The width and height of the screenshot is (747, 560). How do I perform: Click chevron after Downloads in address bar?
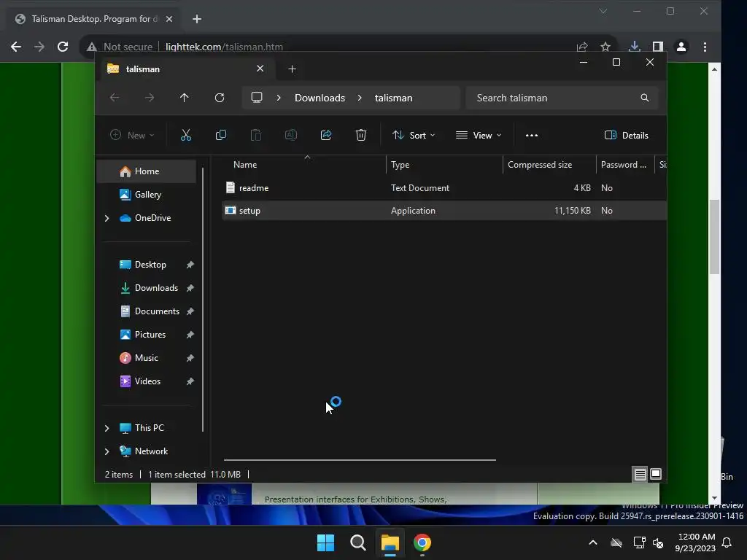pyautogui.click(x=360, y=98)
